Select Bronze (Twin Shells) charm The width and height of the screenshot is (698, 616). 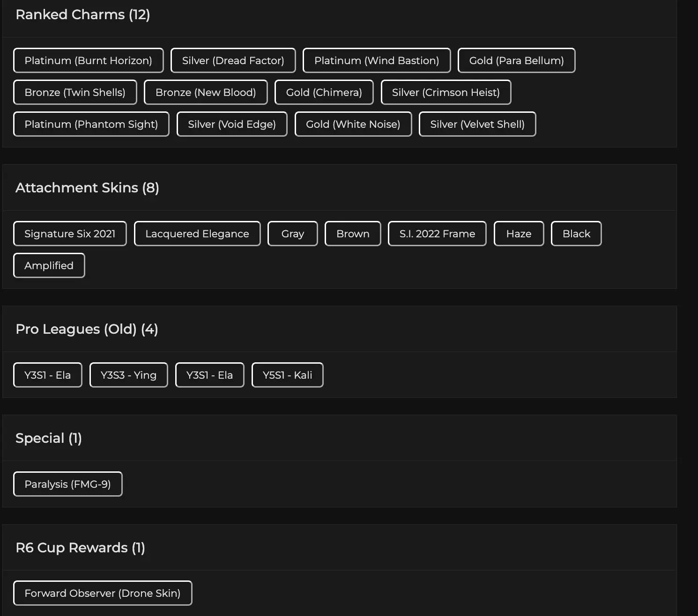(x=75, y=92)
